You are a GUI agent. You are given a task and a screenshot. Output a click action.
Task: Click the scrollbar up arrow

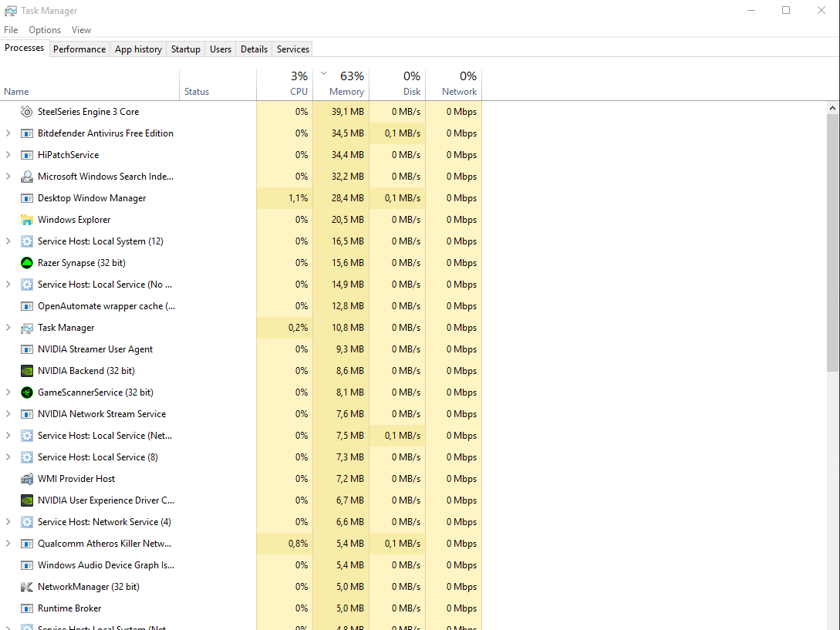832,108
